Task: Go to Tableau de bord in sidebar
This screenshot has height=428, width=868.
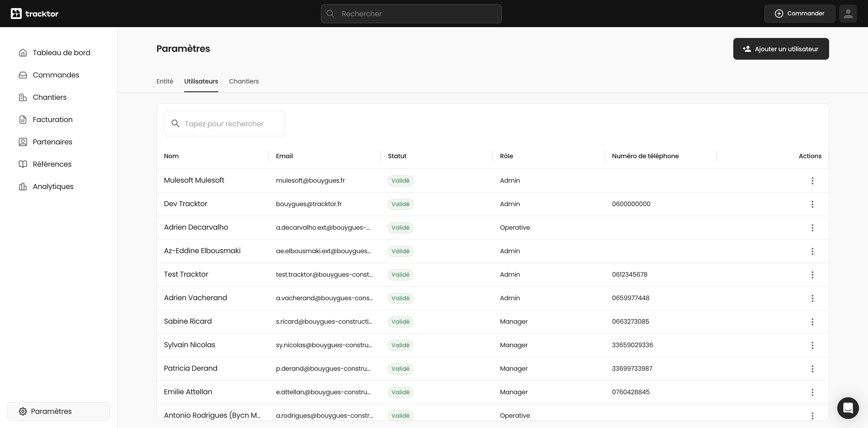Action: [59, 52]
